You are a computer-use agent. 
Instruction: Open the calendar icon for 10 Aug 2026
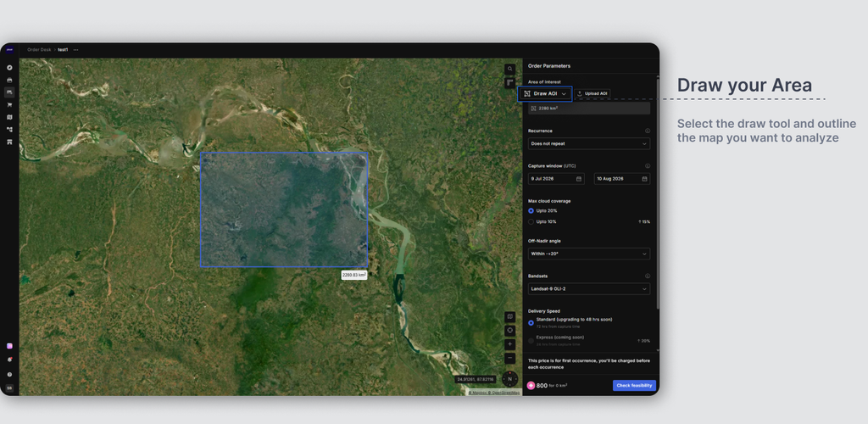click(644, 179)
